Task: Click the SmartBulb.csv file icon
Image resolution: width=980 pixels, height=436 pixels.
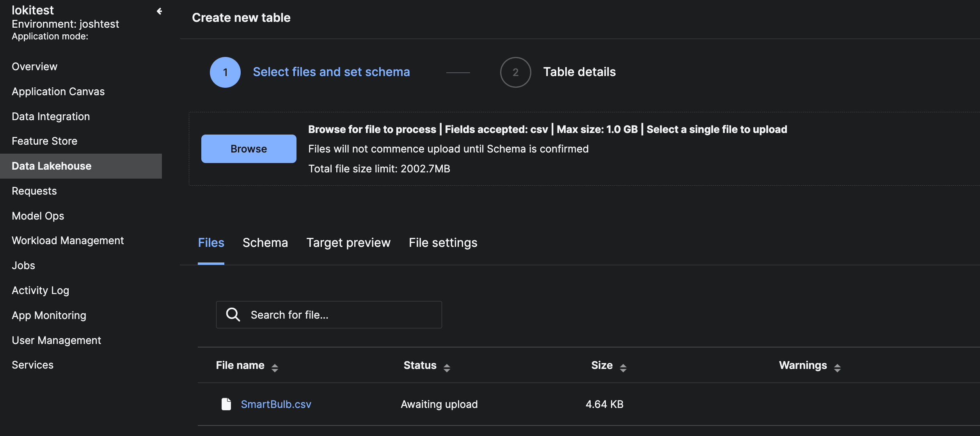Action: coord(226,404)
